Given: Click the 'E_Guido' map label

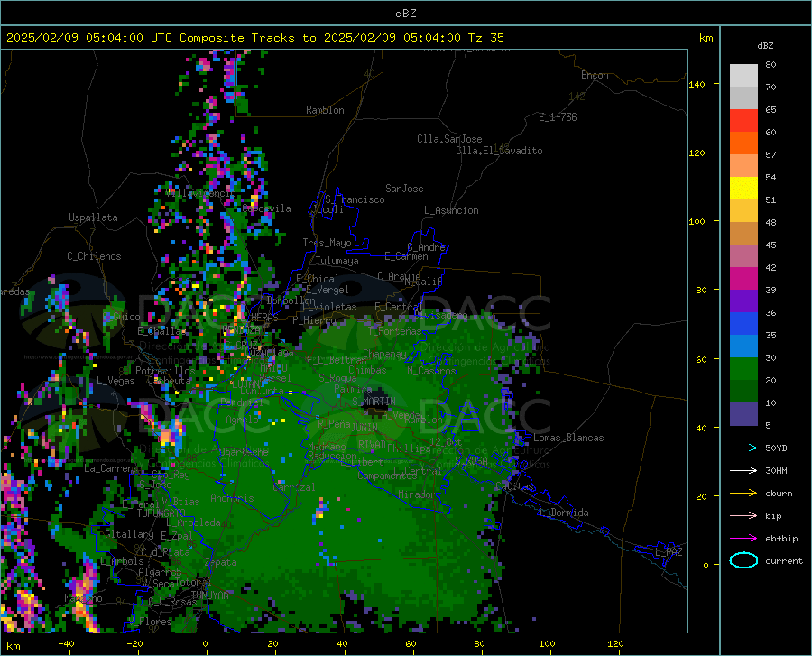Looking at the screenshot, I should [x=121, y=317].
